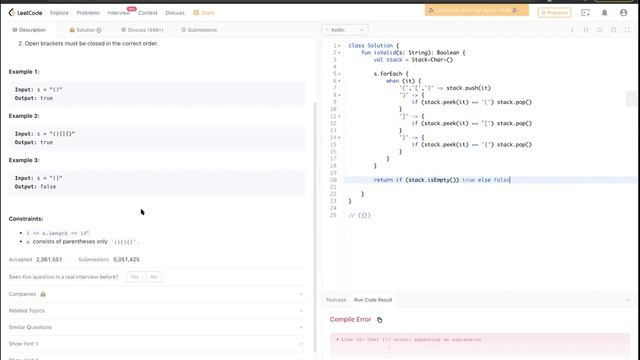Click the Constraints heading
The width and height of the screenshot is (640, 360).
tap(26, 219)
